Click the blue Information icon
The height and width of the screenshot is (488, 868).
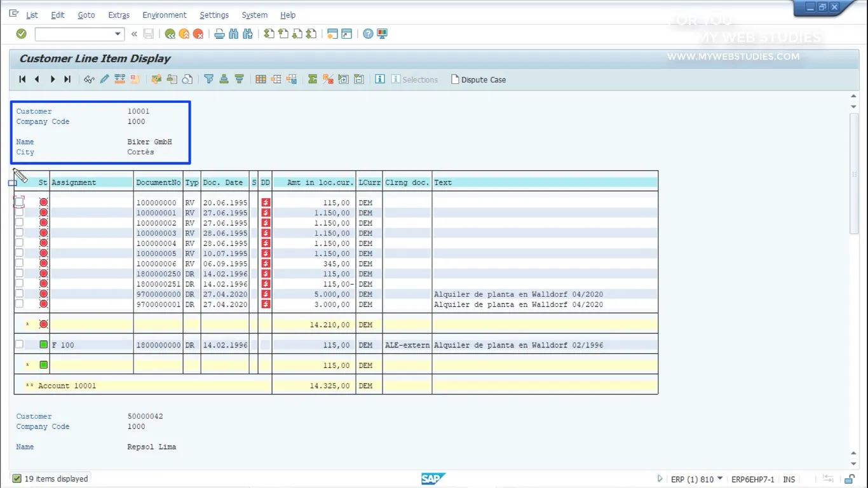(x=380, y=79)
